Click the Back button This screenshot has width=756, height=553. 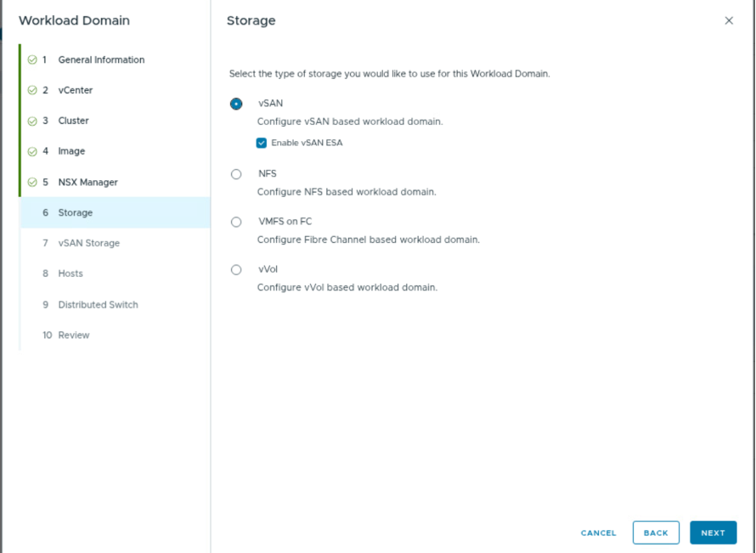click(656, 533)
